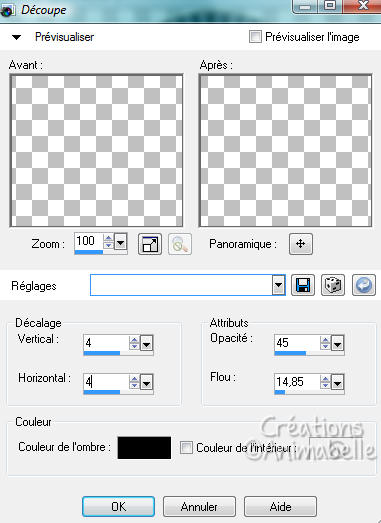Close the Découpe dialog window
This screenshot has height=523, width=381.
pyautogui.click(x=362, y=6)
